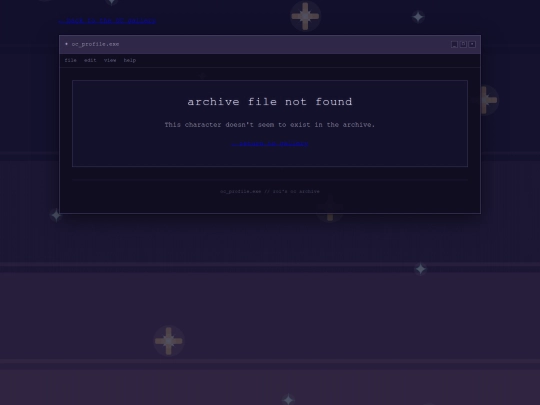
Task: Click the archive file not found heading
Action: point(270,102)
